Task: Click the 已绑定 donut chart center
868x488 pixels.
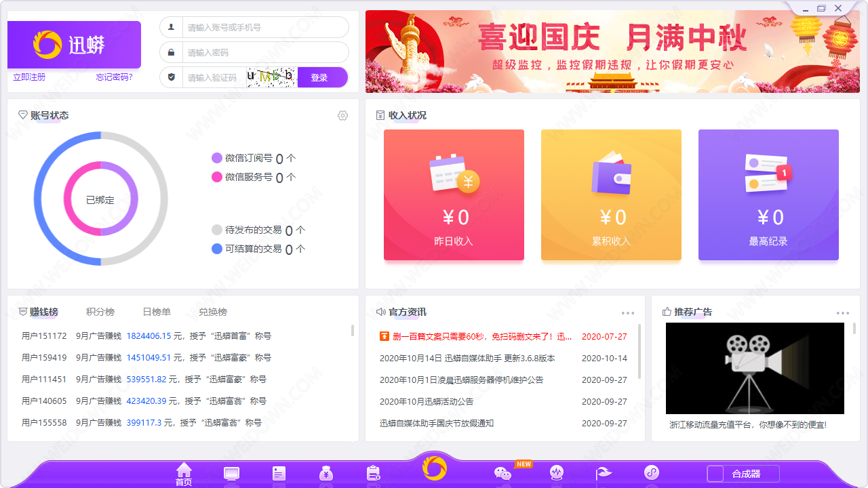Action: point(100,200)
